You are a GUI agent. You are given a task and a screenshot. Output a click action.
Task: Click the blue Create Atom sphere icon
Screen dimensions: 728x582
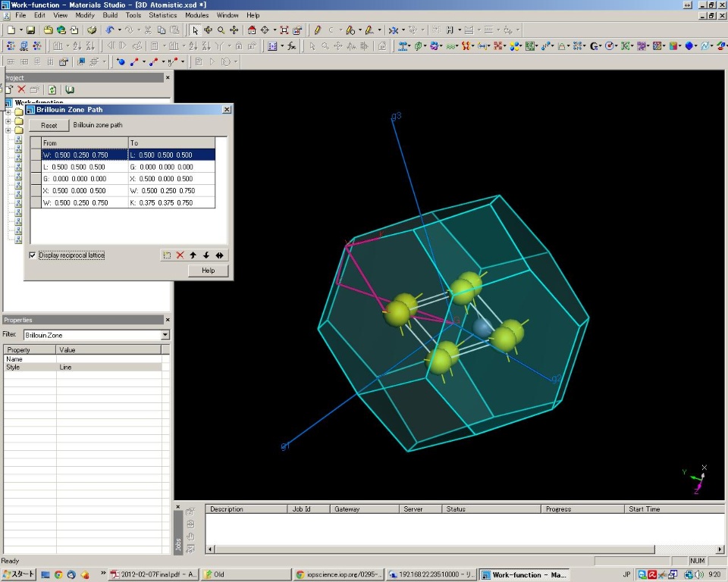pos(121,61)
